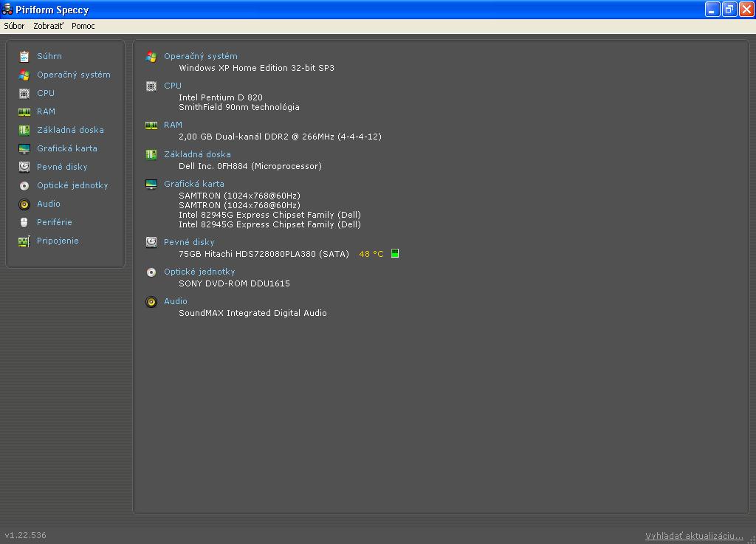Click the Periférie mouse icon in sidebar

tap(24, 222)
